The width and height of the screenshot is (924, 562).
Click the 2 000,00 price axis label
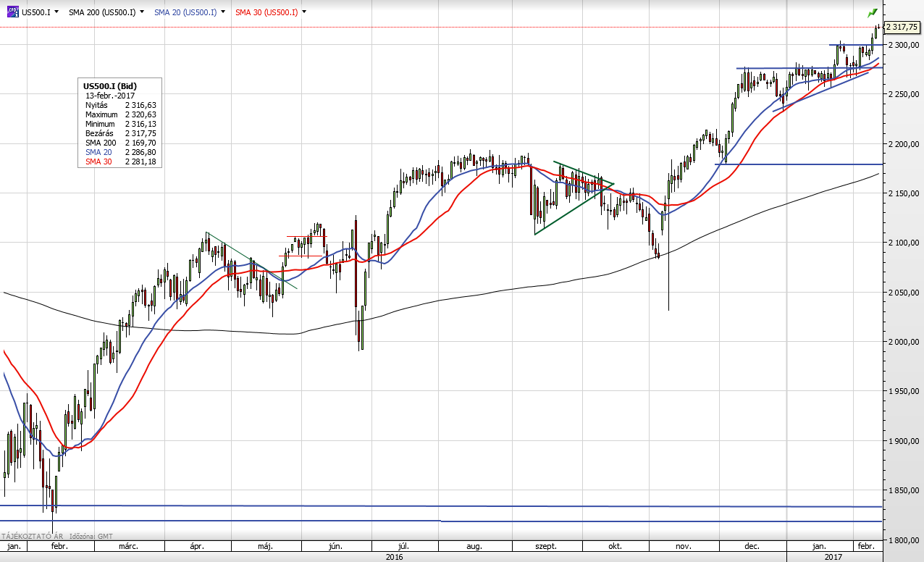[x=904, y=342]
